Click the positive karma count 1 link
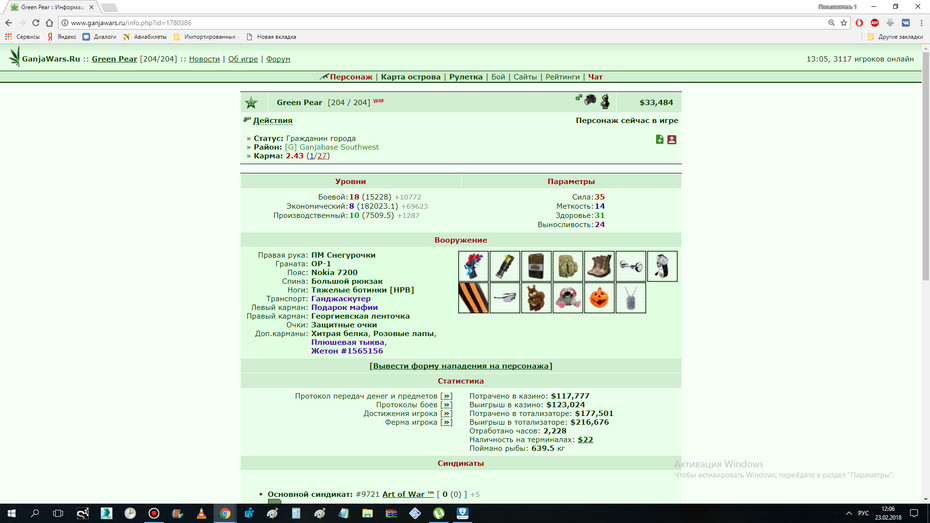The width and height of the screenshot is (930, 523). pyautogui.click(x=311, y=156)
